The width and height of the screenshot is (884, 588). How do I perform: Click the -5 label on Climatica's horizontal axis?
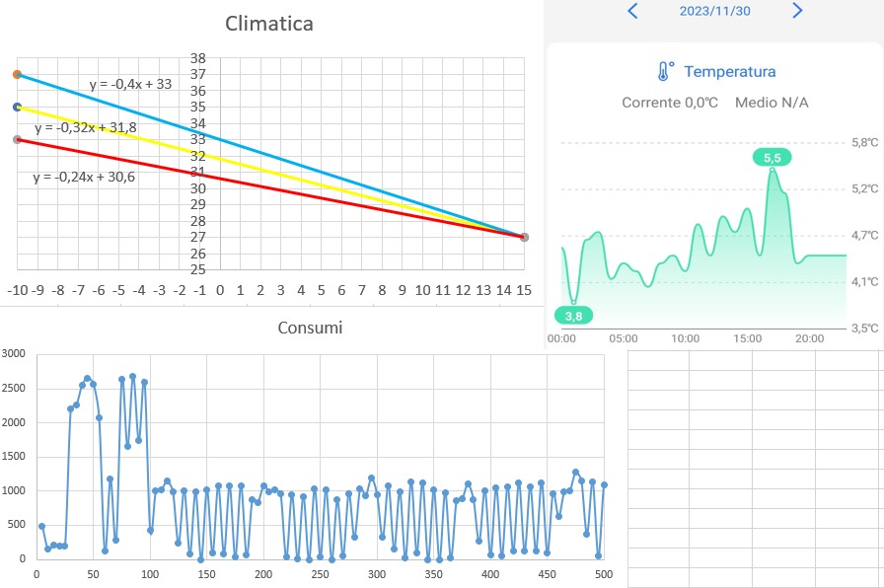(x=118, y=290)
